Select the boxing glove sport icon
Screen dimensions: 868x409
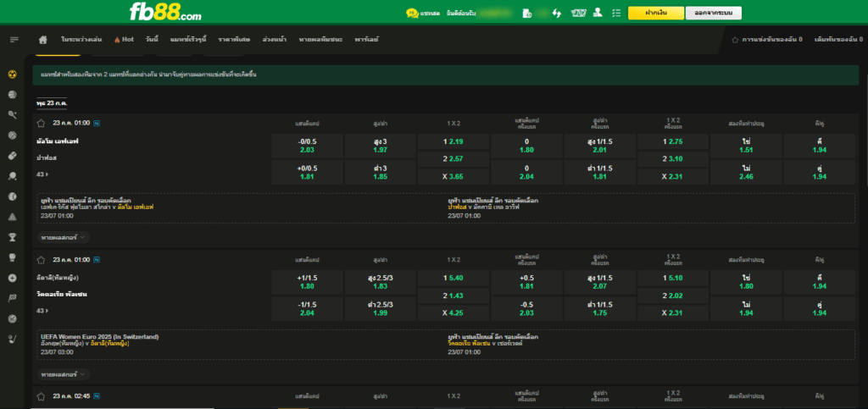pyautogui.click(x=12, y=257)
